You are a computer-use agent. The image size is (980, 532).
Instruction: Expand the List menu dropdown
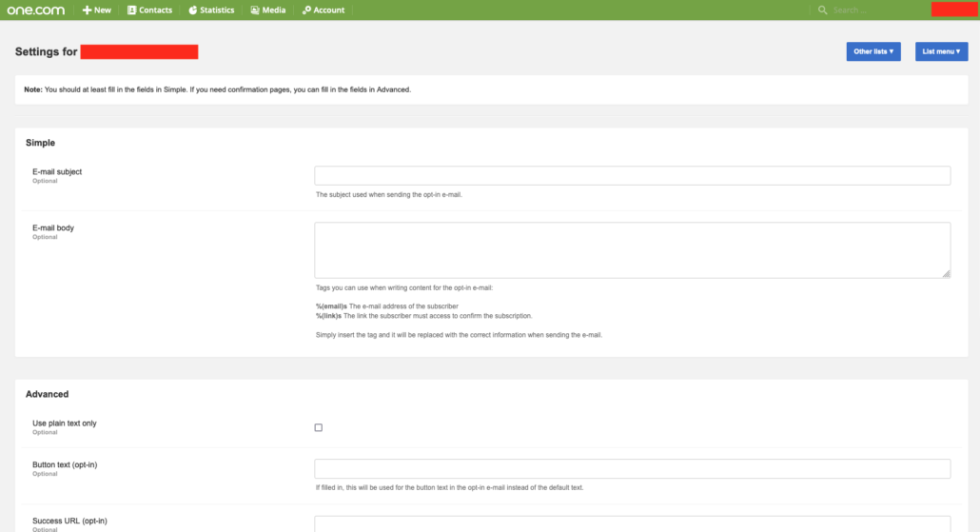coord(941,51)
